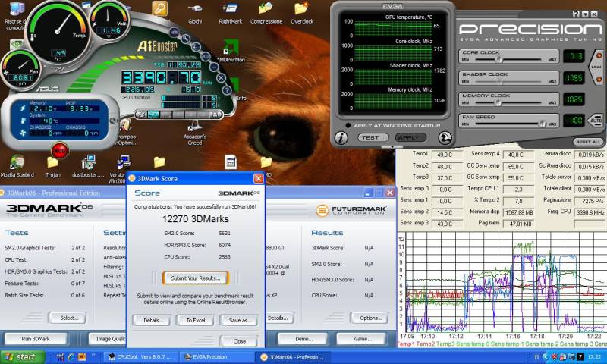
Task: Click the red round button under AI Booster panel
Action: 60,151
